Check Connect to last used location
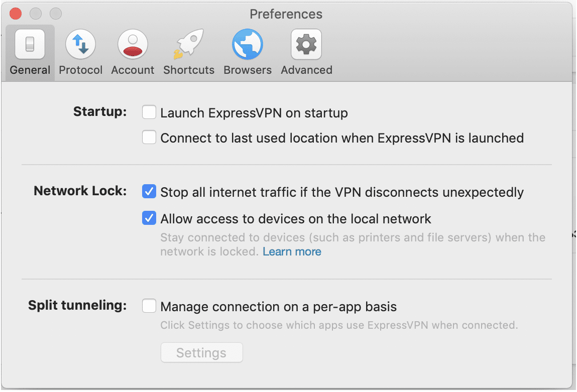The height and width of the screenshot is (392, 577). tap(149, 137)
